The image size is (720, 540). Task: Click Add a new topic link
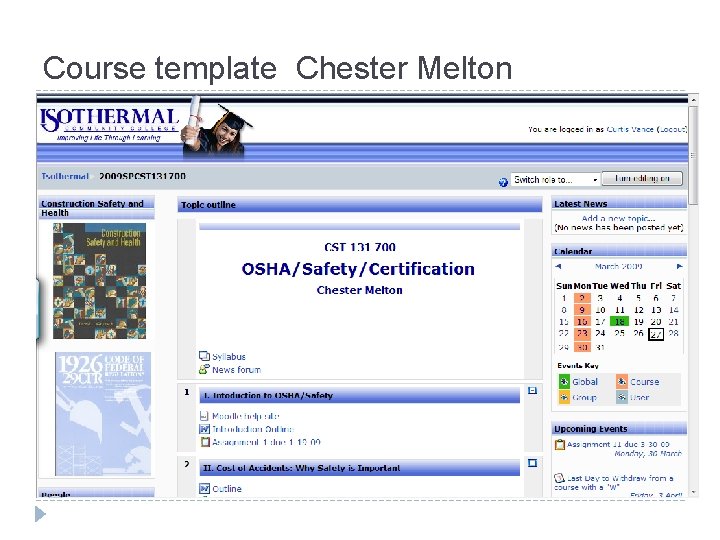point(618,219)
